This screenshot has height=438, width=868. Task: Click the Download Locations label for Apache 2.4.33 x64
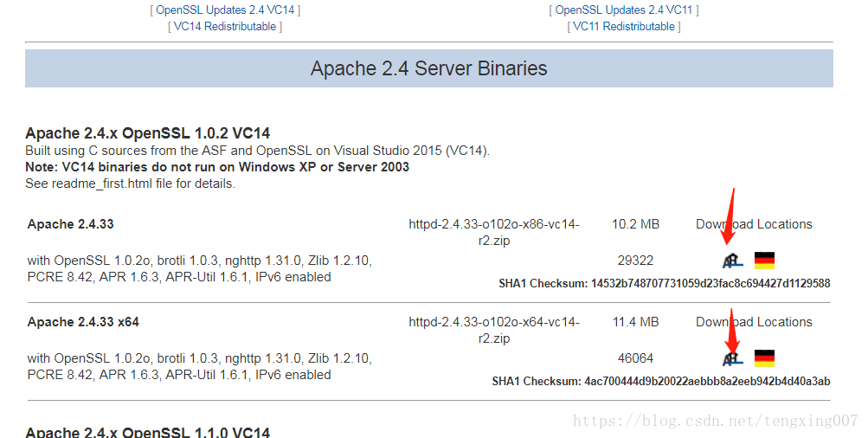(x=754, y=322)
